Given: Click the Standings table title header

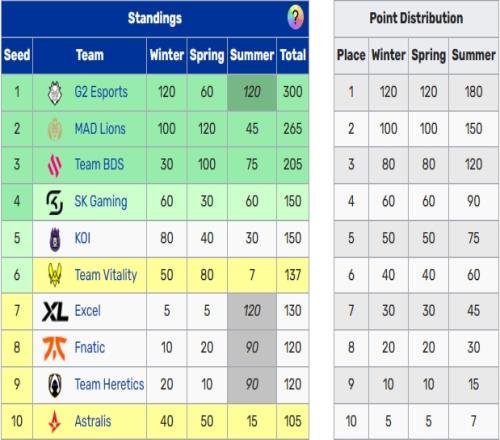Looking at the screenshot, I should 155,18.
